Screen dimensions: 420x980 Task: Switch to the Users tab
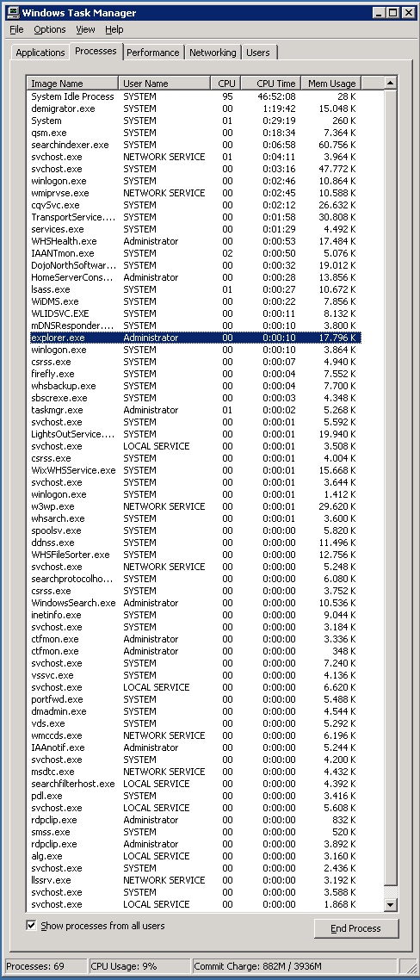tap(258, 53)
